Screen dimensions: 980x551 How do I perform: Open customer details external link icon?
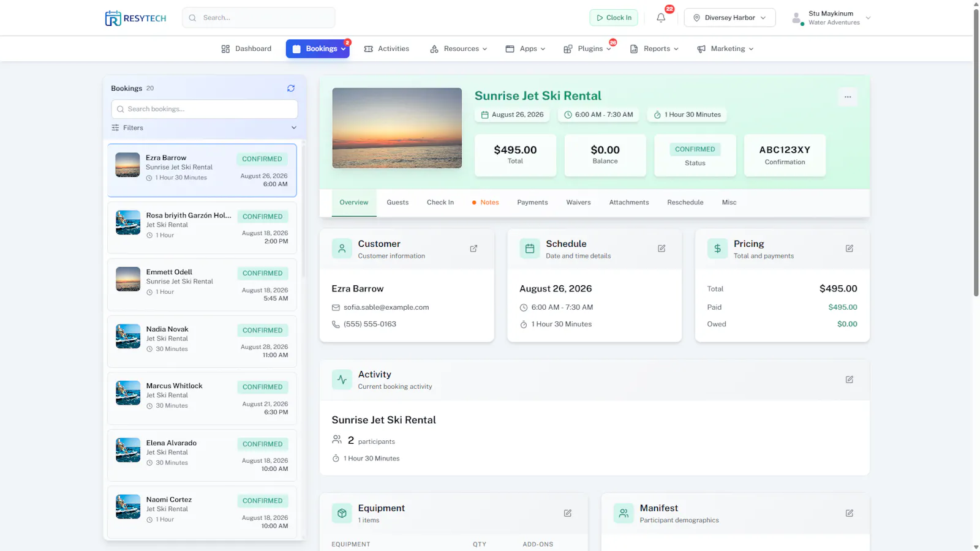473,249
